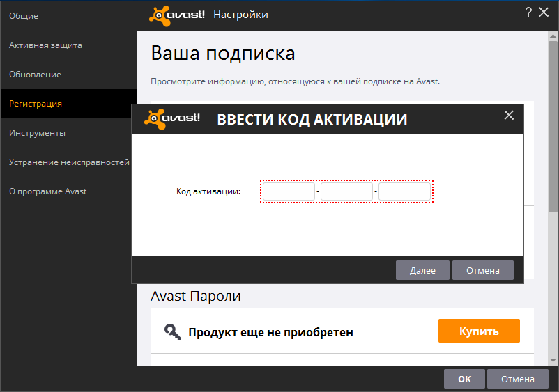Open О программе Avast section
559x392 pixels.
point(47,191)
